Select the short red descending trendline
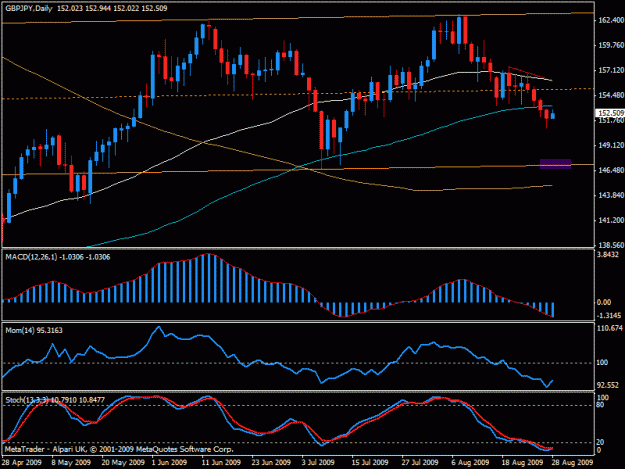 tap(528, 73)
